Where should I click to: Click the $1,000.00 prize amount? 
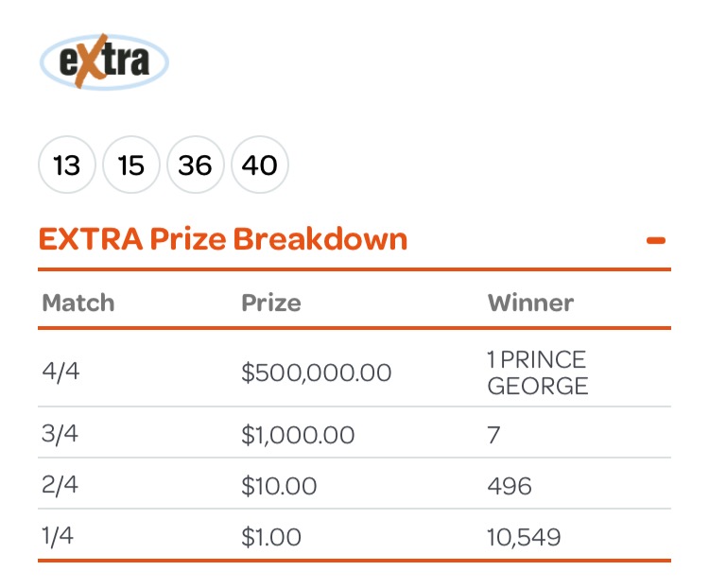click(298, 435)
